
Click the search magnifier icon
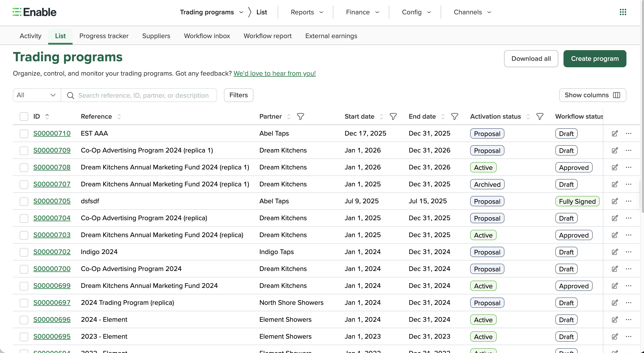coord(70,95)
